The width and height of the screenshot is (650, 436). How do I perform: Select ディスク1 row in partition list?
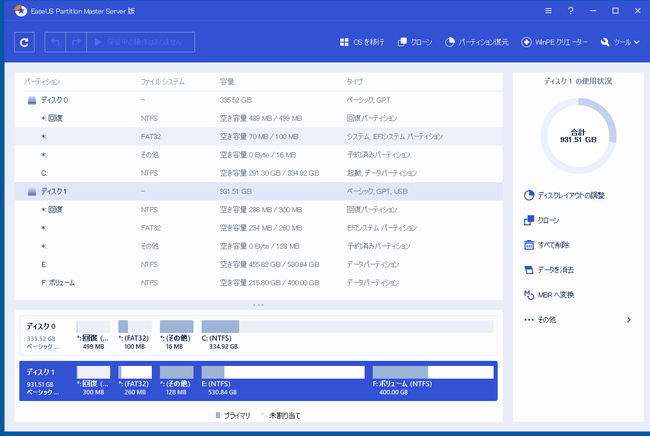point(258,191)
